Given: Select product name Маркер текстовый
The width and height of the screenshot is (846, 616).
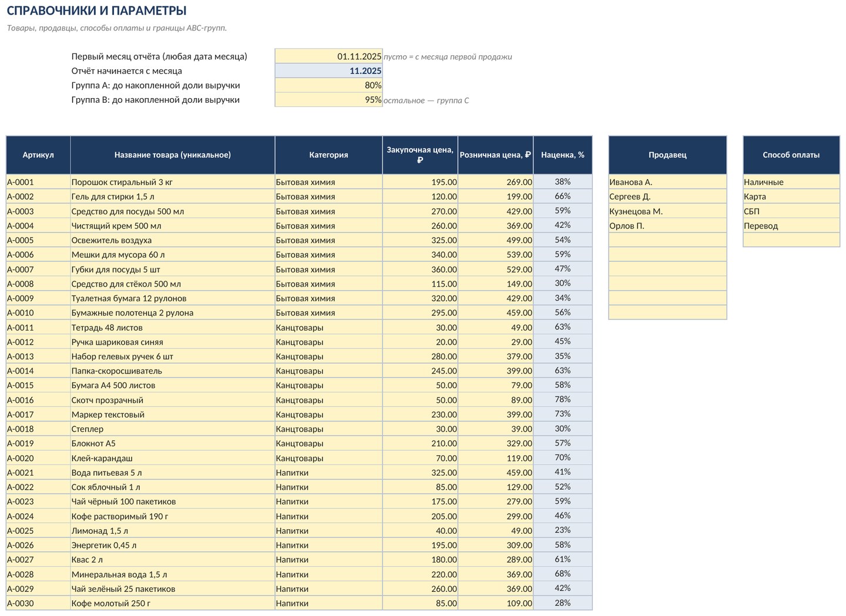Looking at the screenshot, I should point(173,415).
